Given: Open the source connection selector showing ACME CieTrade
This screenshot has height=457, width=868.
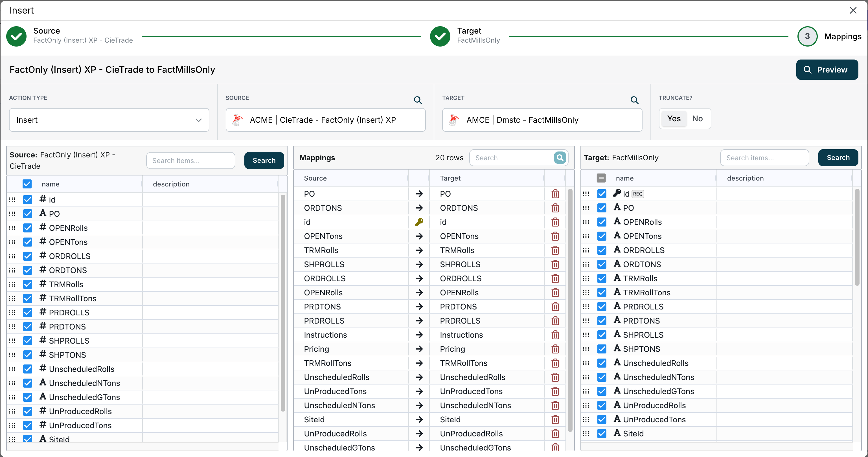Looking at the screenshot, I should click(325, 120).
